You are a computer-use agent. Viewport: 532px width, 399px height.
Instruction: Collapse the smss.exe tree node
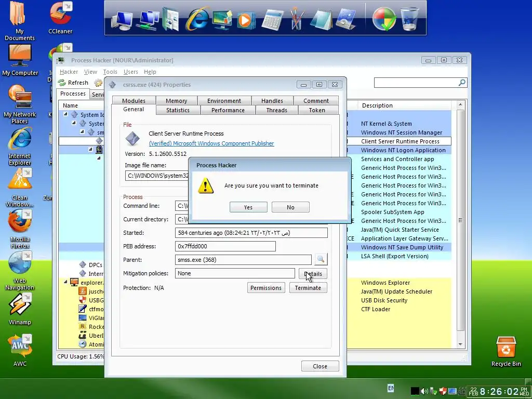point(82,131)
